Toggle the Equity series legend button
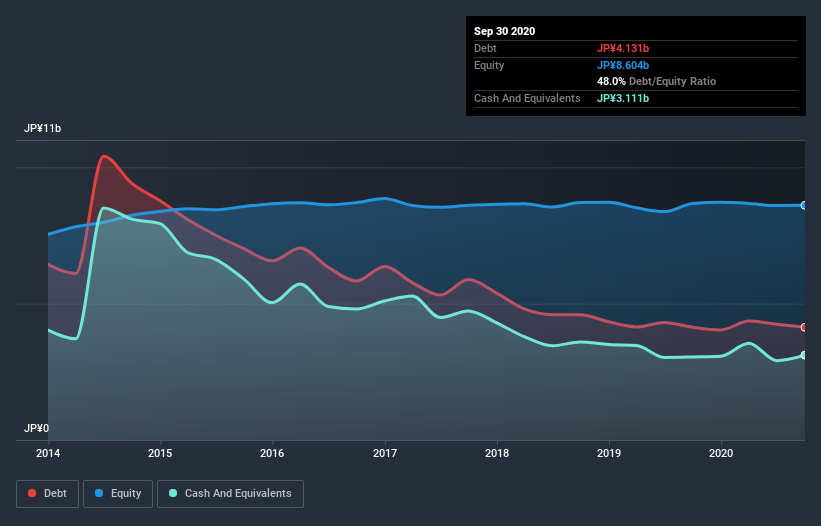 pyautogui.click(x=118, y=494)
